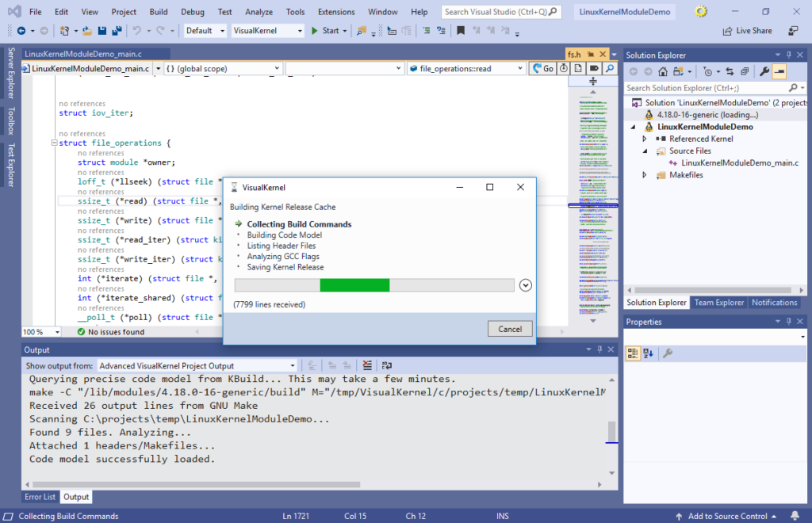Image resolution: width=812 pixels, height=523 pixels.
Task: Cancel the kernel release cache build
Action: tap(510, 329)
